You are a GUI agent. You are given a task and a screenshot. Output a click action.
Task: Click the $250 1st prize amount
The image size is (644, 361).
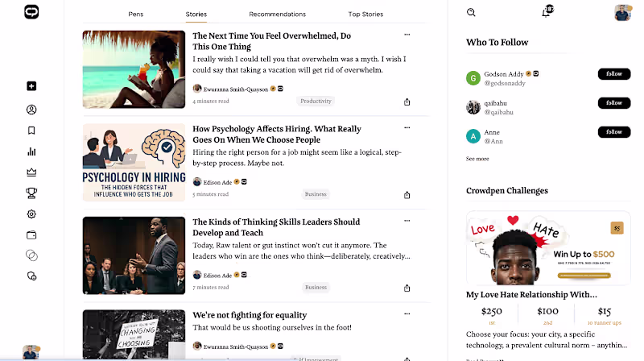(492, 311)
